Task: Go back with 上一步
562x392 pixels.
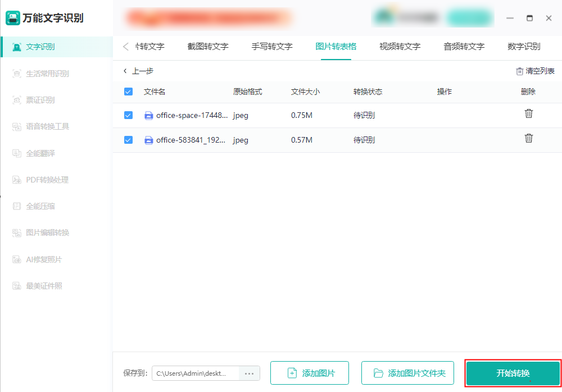Action: pyautogui.click(x=138, y=71)
